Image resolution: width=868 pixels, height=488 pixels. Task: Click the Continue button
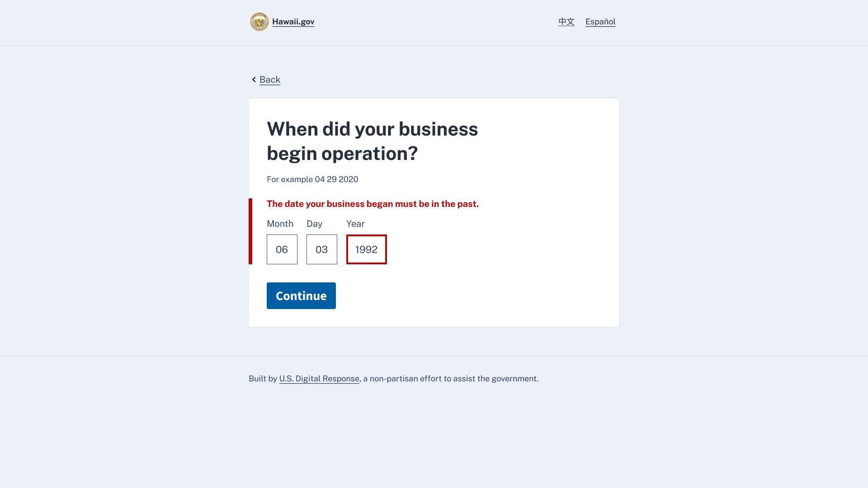tap(301, 296)
